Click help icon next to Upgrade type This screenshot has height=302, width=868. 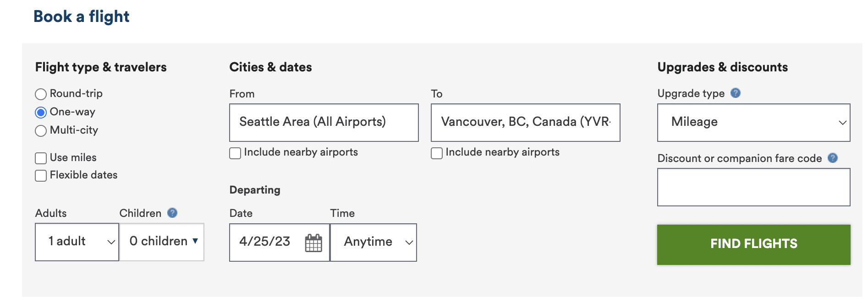(x=736, y=93)
